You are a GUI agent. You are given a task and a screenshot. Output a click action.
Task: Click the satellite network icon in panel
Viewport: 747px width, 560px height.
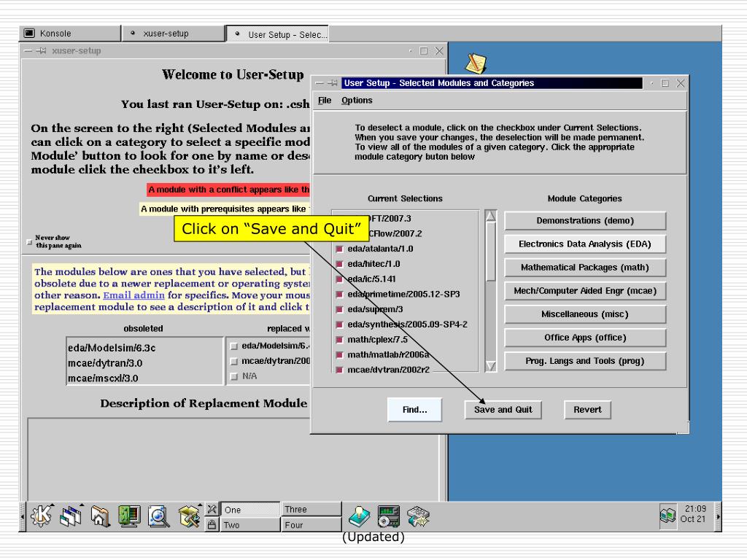pyautogui.click(x=418, y=516)
